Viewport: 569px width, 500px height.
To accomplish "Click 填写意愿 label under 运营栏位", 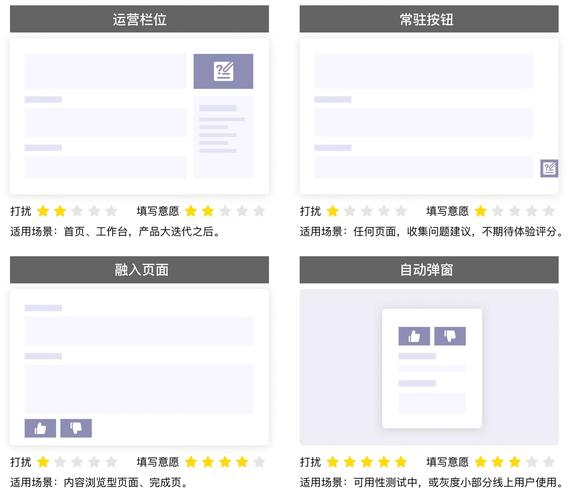I will 158,211.
